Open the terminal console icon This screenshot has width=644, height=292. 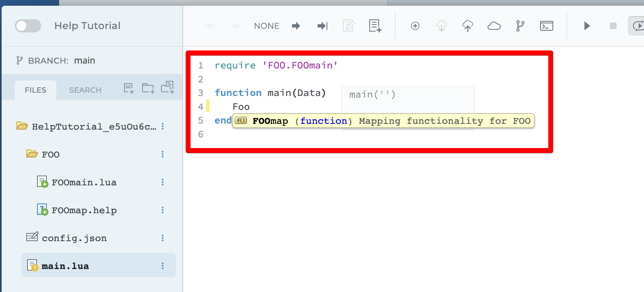click(546, 26)
